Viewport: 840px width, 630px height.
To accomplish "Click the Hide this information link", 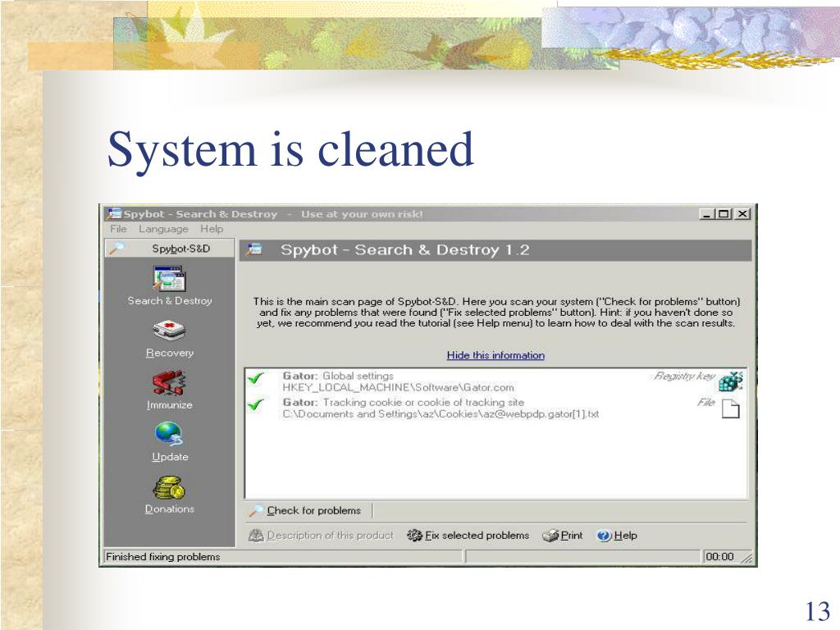I will click(495, 355).
